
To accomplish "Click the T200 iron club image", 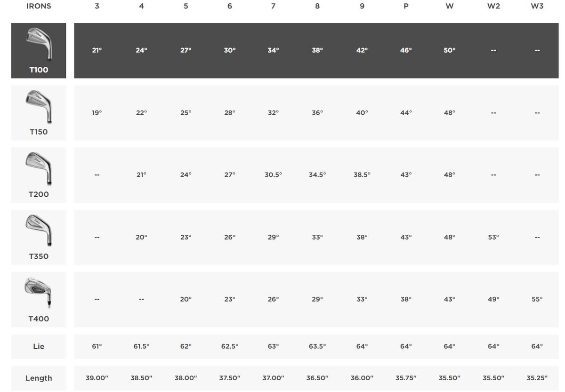I will pos(39,168).
